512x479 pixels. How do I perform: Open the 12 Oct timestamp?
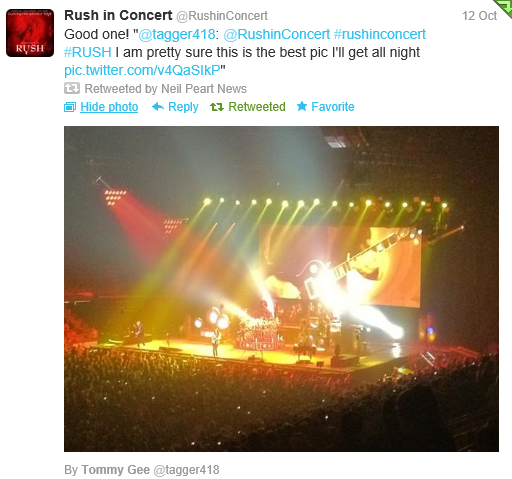[479, 16]
